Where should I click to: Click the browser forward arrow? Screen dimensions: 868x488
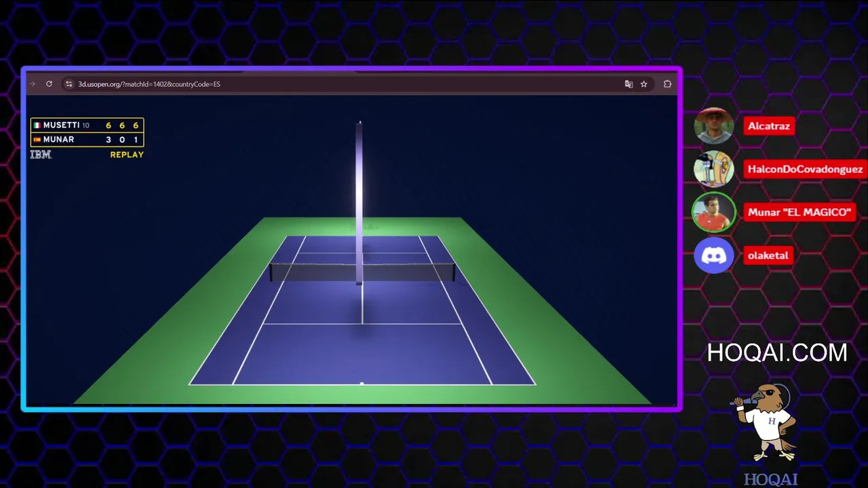point(33,84)
